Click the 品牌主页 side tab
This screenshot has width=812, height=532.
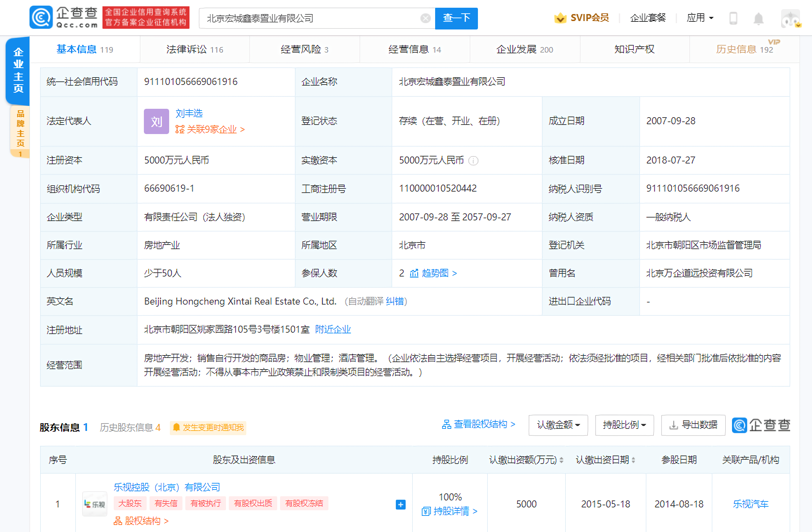pyautogui.click(x=20, y=132)
